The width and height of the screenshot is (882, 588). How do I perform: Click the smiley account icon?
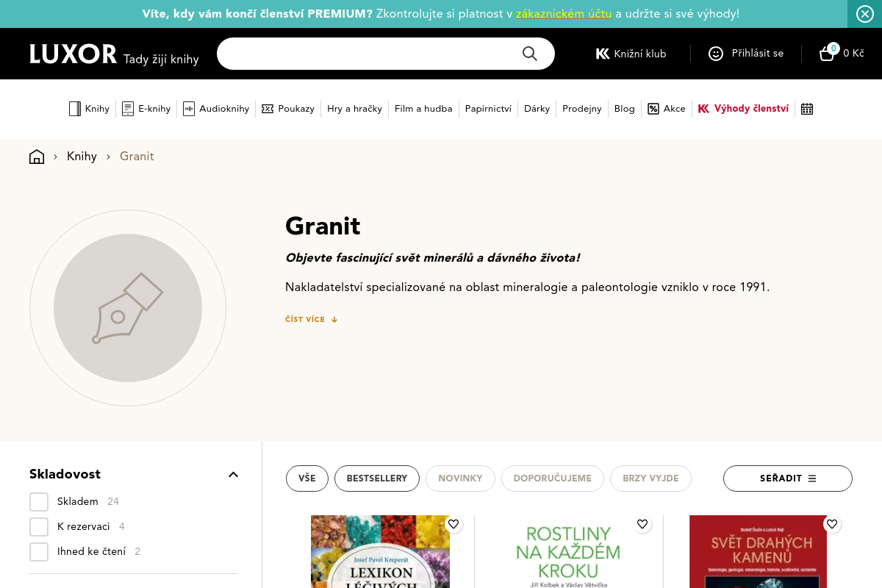(716, 54)
